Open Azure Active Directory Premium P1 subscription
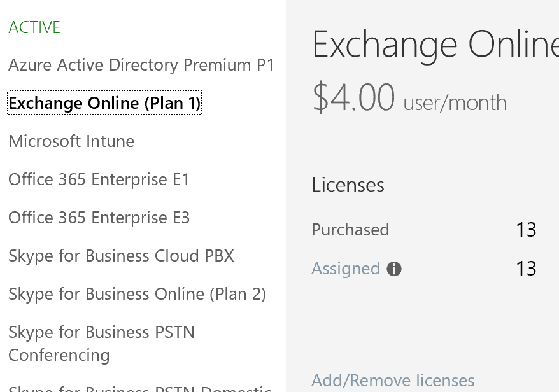 [x=141, y=65]
